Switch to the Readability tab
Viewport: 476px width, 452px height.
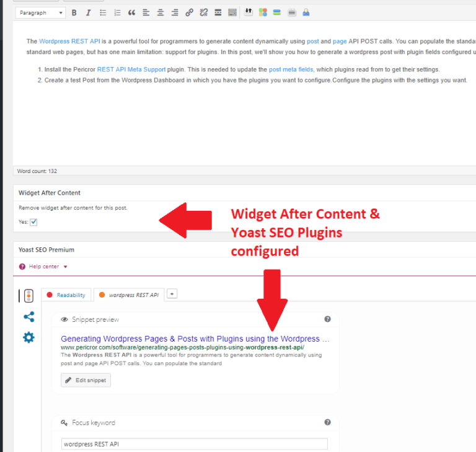tap(66, 295)
